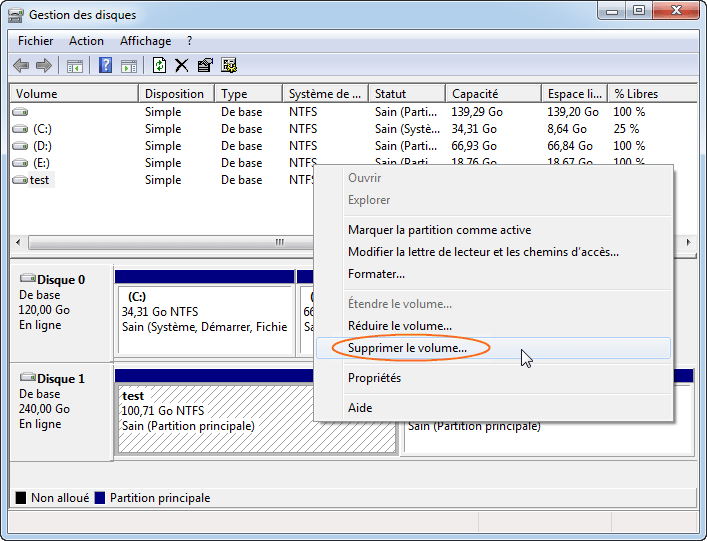This screenshot has height=541, width=707.
Task: Click the black Non alloué legend swatch
Action: [21, 498]
